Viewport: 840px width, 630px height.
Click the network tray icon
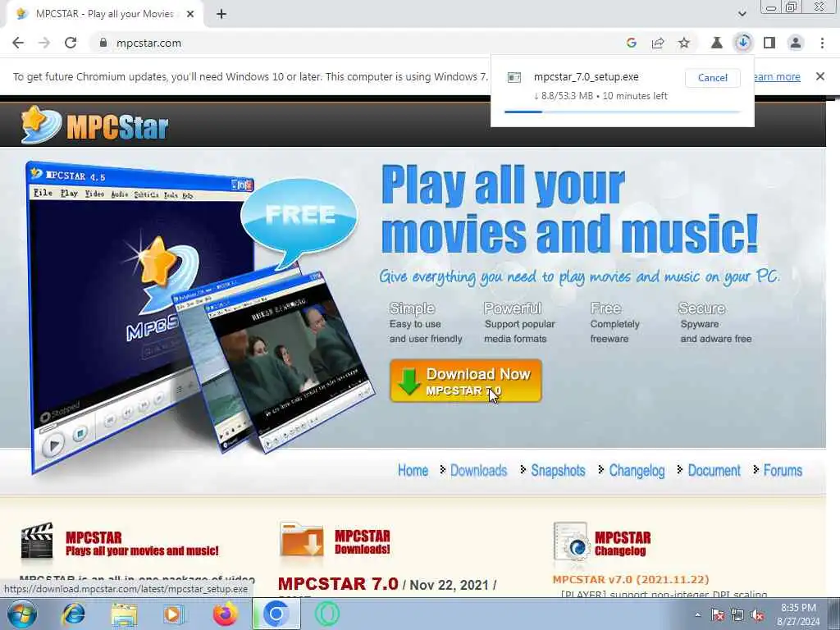737,615
